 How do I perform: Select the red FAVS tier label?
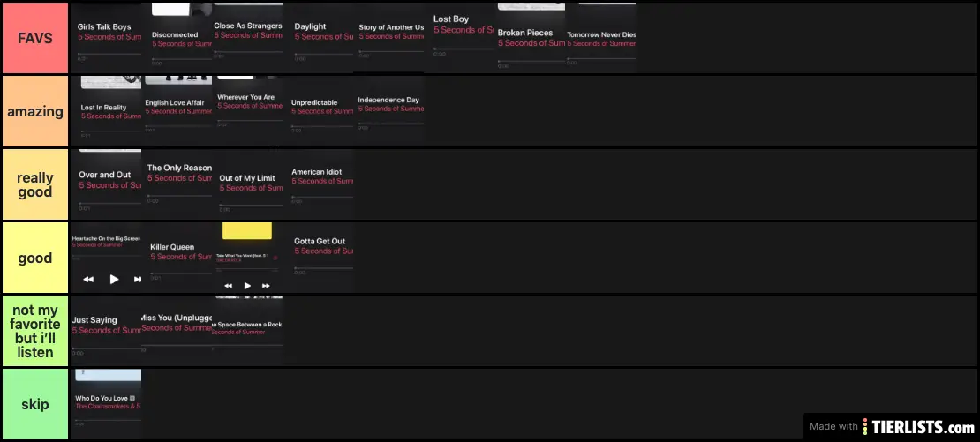click(35, 39)
